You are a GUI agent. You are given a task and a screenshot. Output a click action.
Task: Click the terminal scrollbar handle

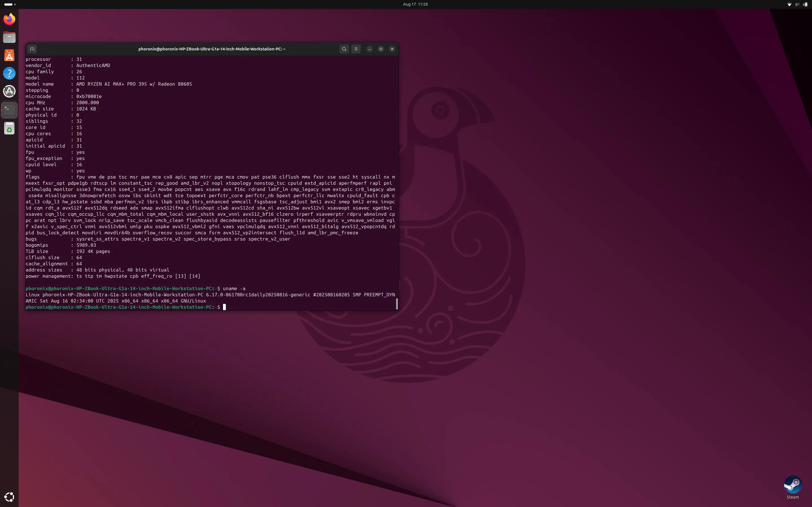point(397,304)
